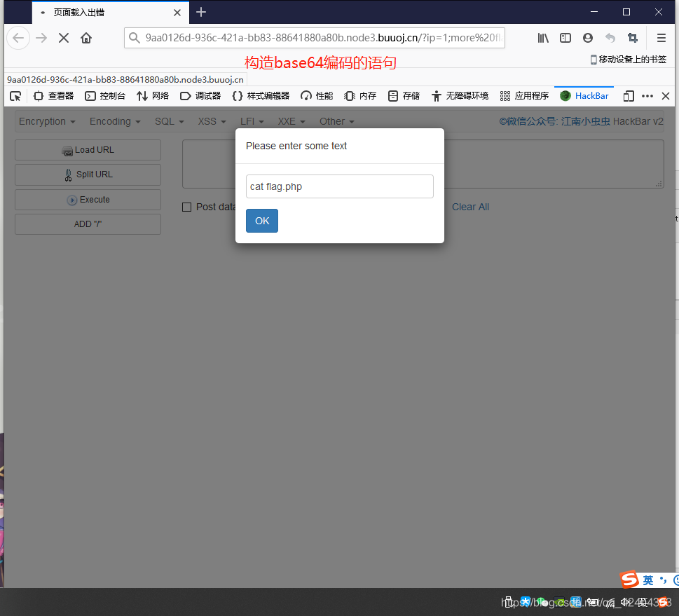The image size is (679, 616).
Task: Click the search magnifier in address bar
Action: (x=135, y=38)
